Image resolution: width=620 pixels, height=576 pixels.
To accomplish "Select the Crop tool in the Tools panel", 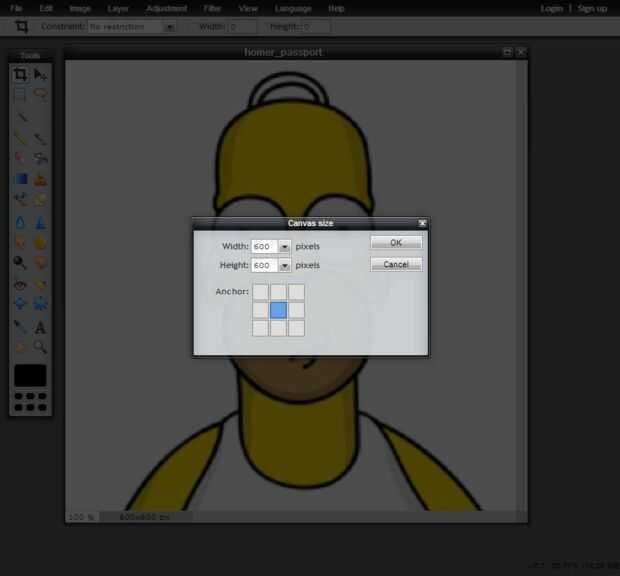I will click(x=20, y=74).
